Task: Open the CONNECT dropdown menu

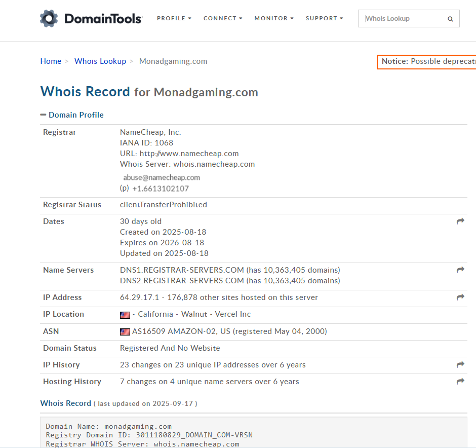Action: 223,18
